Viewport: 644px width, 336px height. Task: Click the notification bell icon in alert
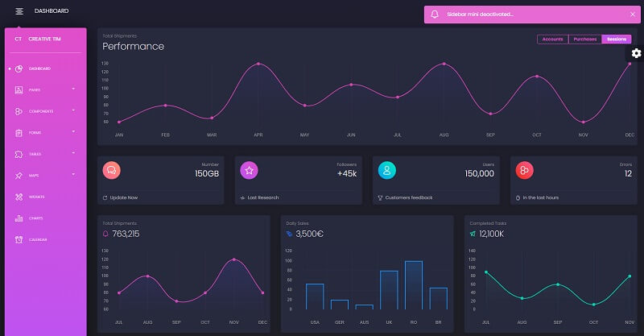coord(436,15)
